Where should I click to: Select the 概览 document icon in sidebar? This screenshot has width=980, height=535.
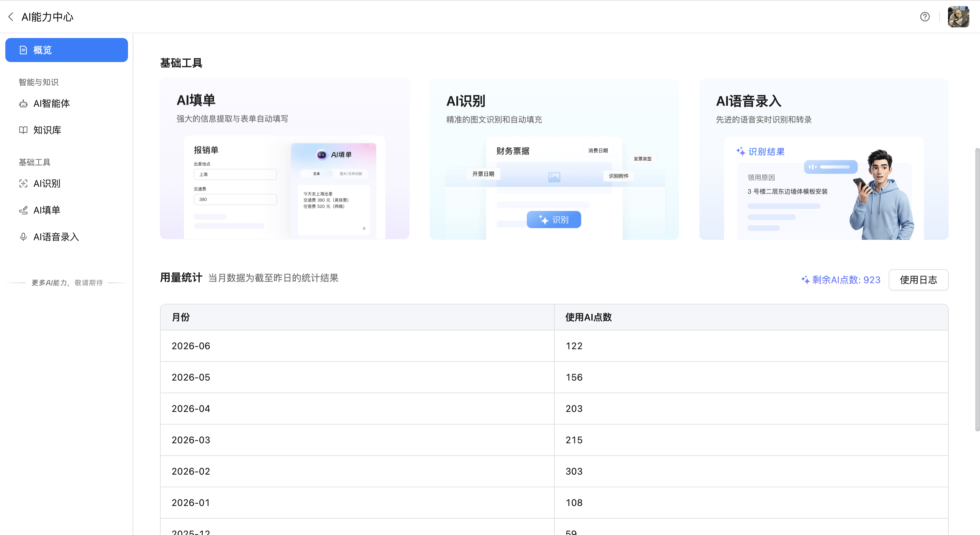tap(23, 50)
